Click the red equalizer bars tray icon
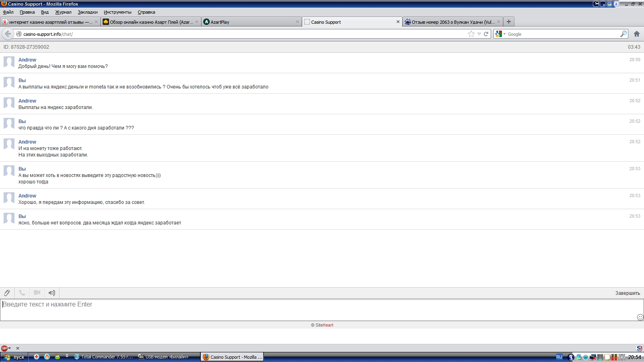 [614, 357]
